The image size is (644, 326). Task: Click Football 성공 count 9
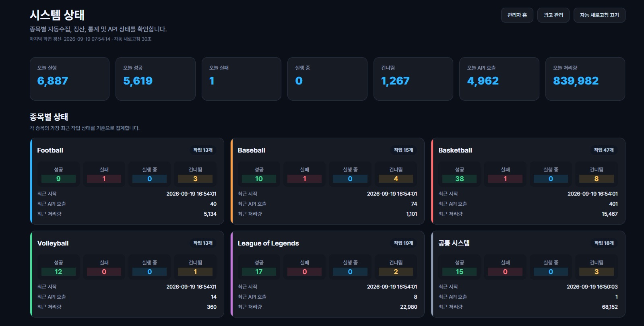tap(58, 179)
